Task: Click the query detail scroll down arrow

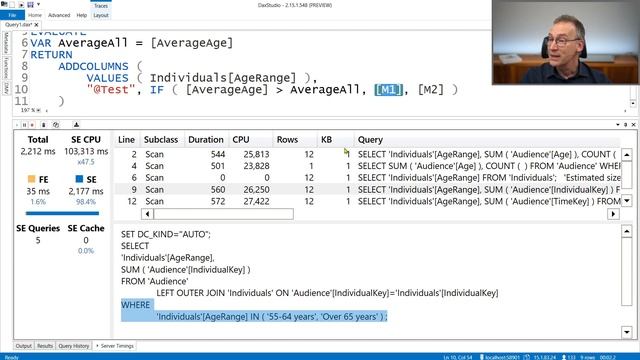Action: tap(627, 332)
